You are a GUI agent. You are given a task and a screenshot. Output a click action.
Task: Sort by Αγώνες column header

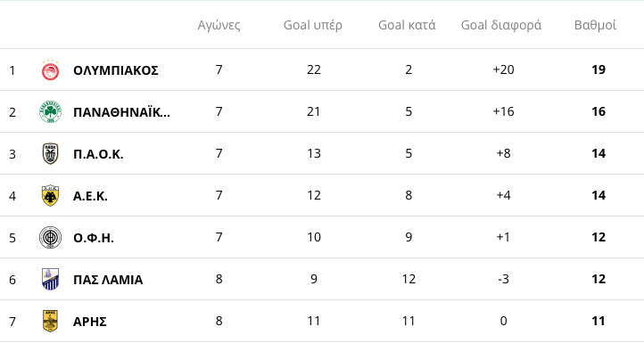(219, 26)
